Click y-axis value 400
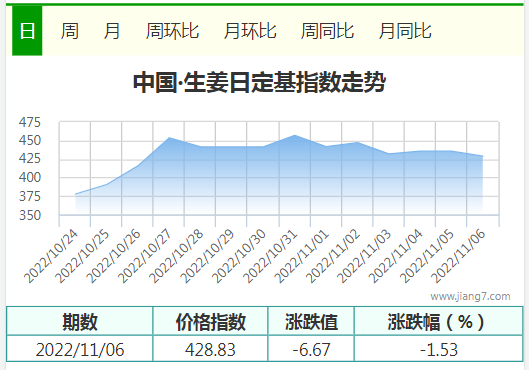Screen dimensions: 529x370 [30, 177]
